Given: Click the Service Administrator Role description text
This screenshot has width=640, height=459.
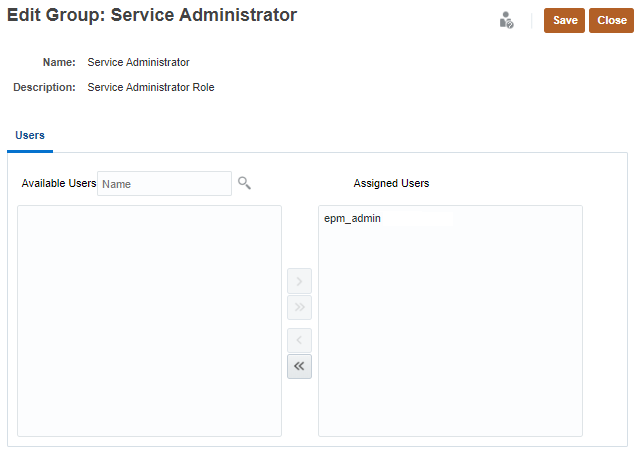Looking at the screenshot, I should (x=151, y=87).
